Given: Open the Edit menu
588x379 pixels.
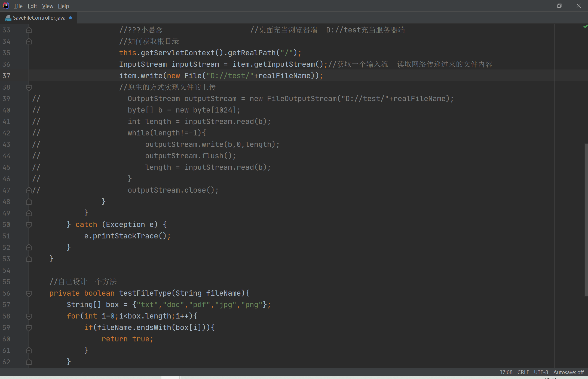Looking at the screenshot, I should point(32,6).
